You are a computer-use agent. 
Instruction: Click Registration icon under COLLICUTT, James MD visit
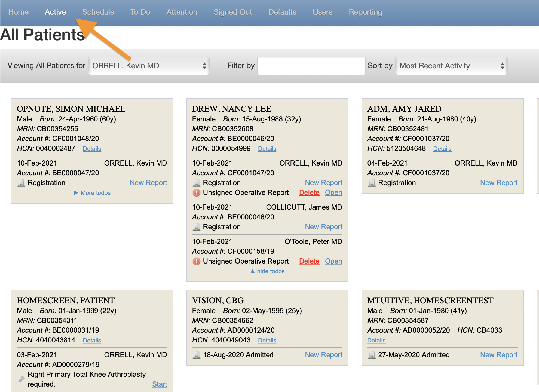pyautogui.click(x=196, y=227)
